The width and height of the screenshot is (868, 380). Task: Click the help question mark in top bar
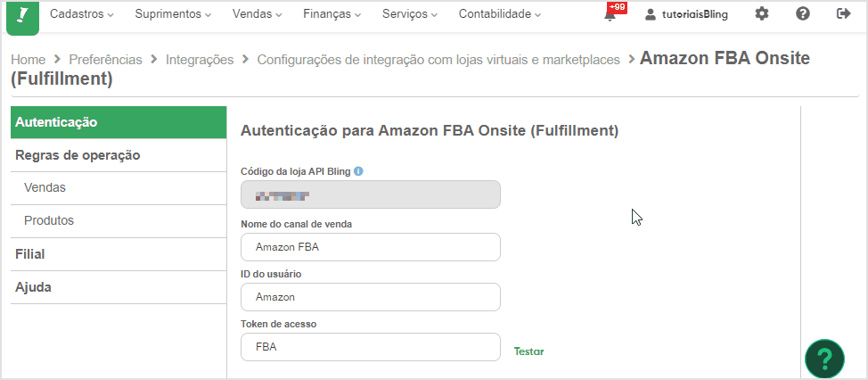point(803,14)
